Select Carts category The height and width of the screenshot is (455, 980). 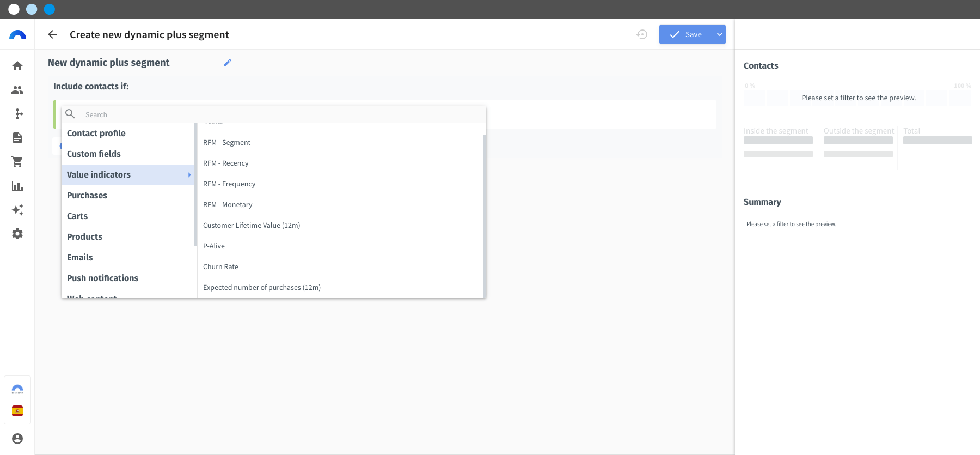pos(128,216)
